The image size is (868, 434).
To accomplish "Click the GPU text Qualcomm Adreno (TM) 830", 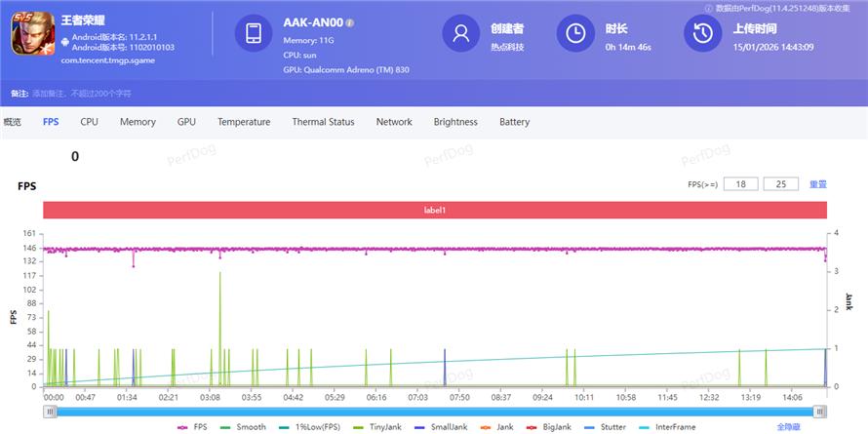I will coord(346,70).
